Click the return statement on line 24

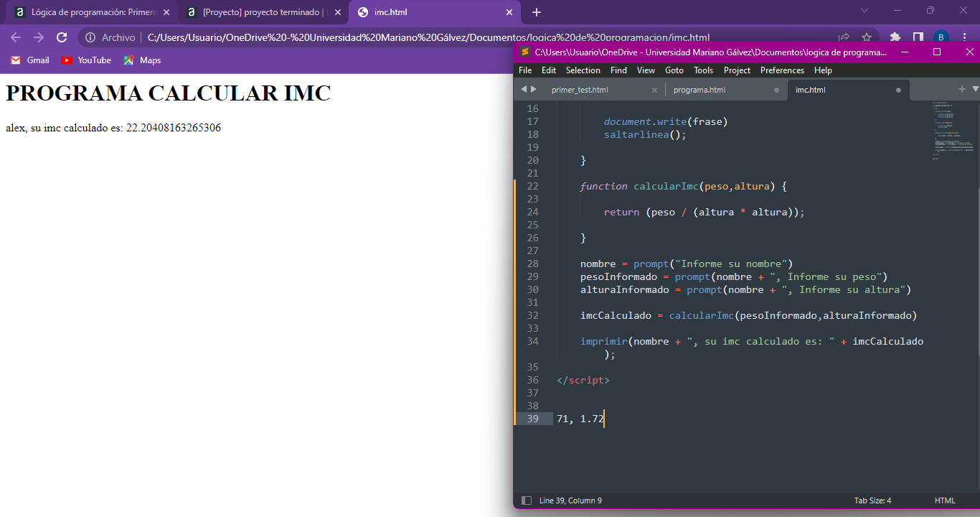705,212
